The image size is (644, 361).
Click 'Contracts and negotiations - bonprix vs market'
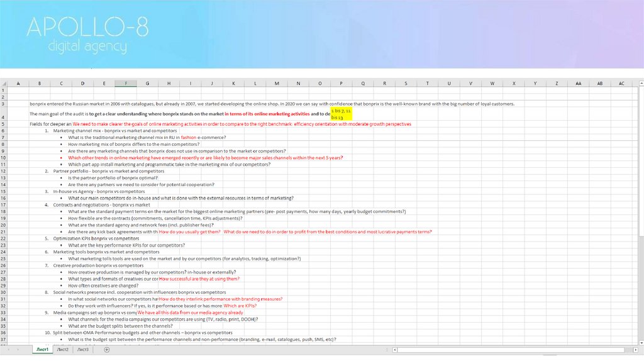pyautogui.click(x=101, y=205)
